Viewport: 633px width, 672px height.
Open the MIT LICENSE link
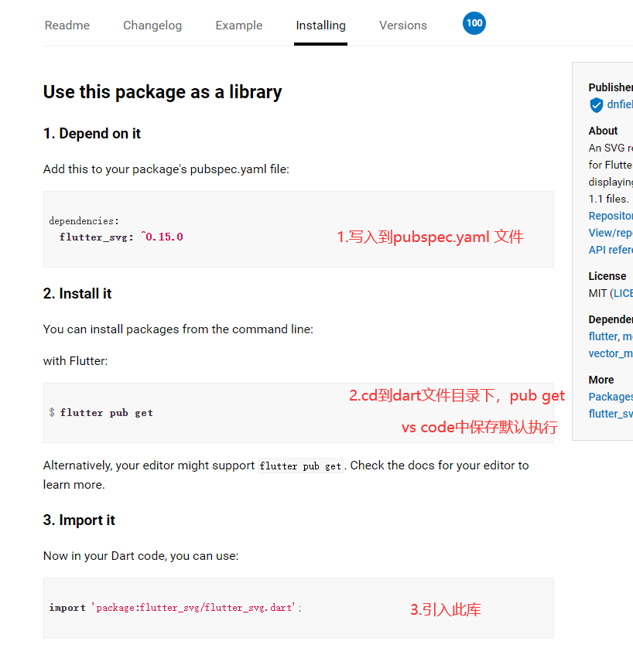tap(623, 293)
